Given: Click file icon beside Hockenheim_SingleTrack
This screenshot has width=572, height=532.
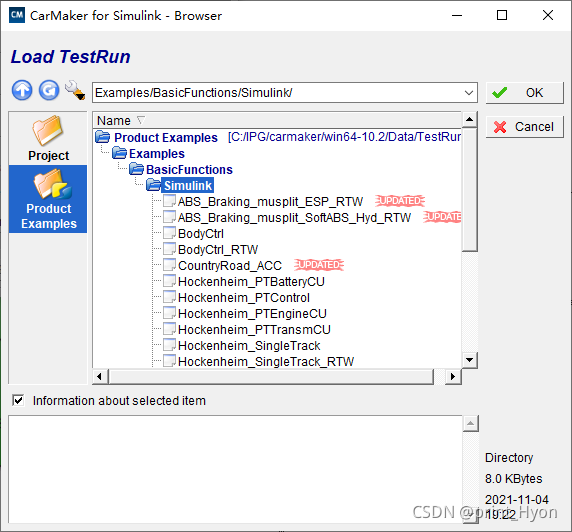Looking at the screenshot, I should coord(169,345).
